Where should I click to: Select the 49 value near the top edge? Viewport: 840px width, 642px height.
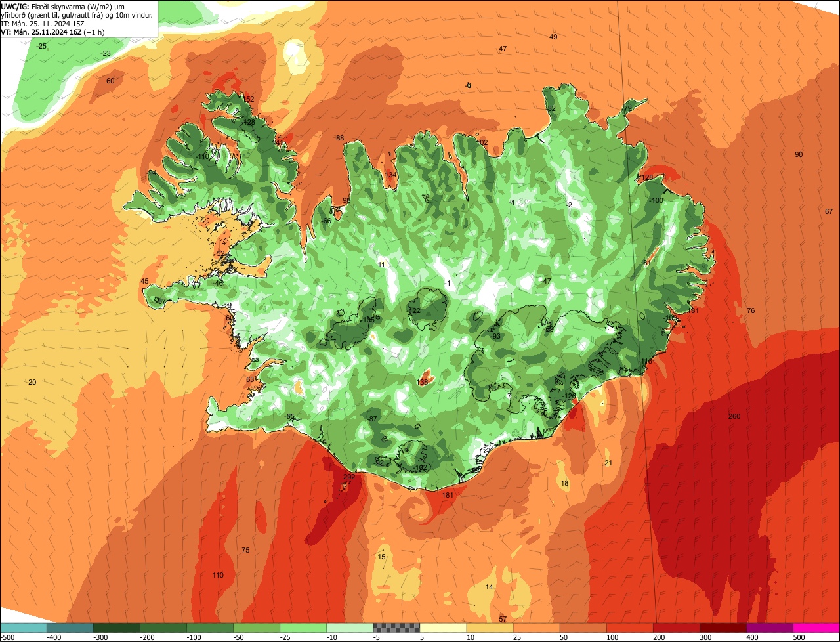[553, 37]
